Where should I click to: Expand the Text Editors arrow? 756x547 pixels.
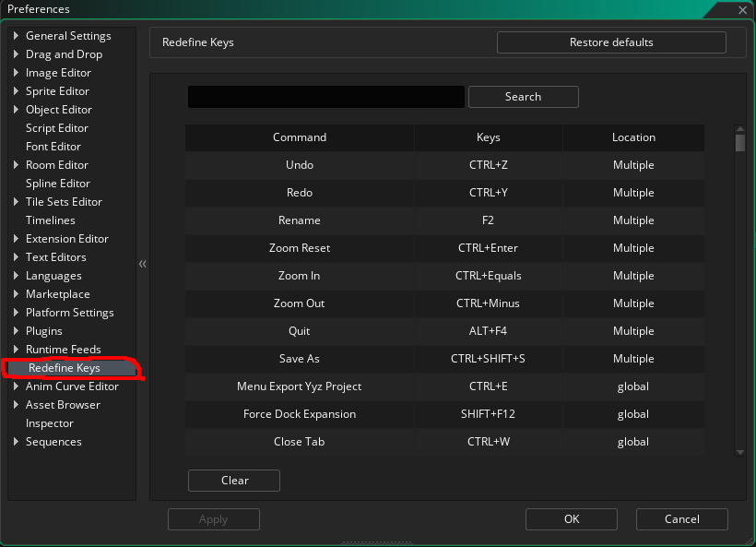pos(16,257)
